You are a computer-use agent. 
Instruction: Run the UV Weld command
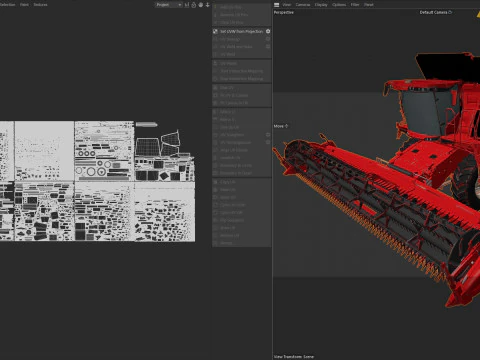(242, 54)
